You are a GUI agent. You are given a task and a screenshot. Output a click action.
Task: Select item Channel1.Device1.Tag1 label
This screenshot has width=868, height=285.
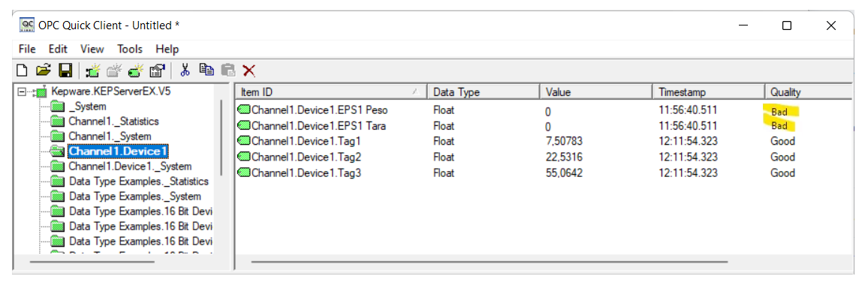pos(306,141)
